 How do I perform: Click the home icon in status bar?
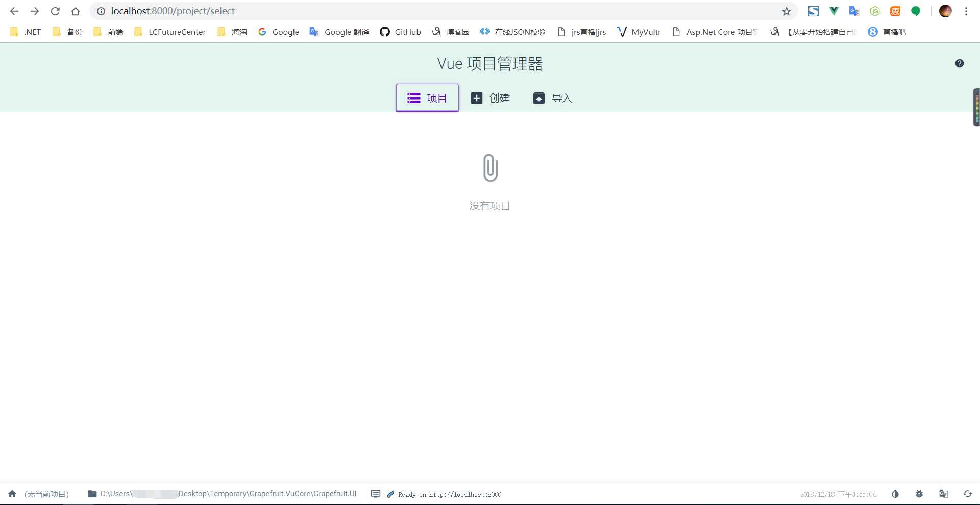[12, 494]
